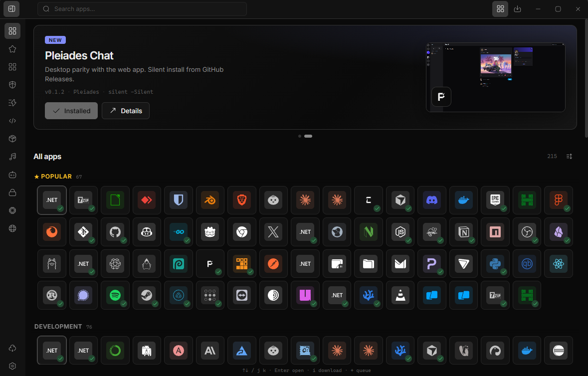Select the Obsidian app tile
Screen dimensions: 588x376
pos(559,232)
